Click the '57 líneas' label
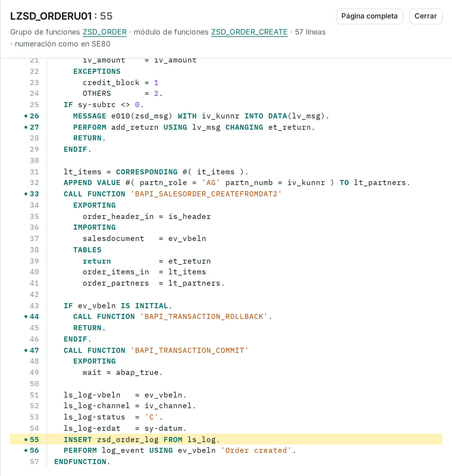452x476 pixels. pyautogui.click(x=310, y=32)
